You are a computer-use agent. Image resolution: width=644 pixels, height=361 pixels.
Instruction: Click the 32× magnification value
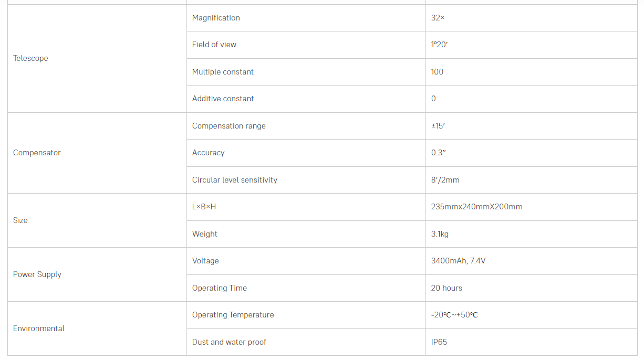coord(438,18)
